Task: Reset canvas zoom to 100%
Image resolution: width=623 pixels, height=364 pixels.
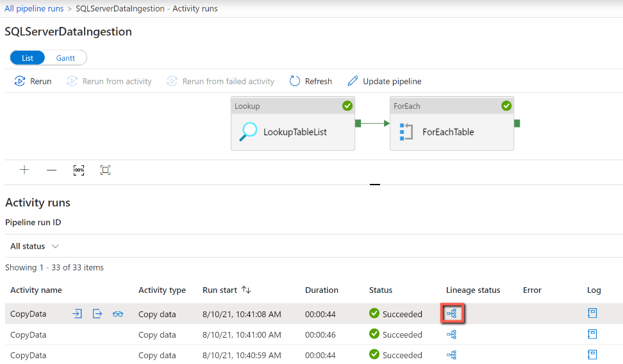Action: tap(79, 170)
